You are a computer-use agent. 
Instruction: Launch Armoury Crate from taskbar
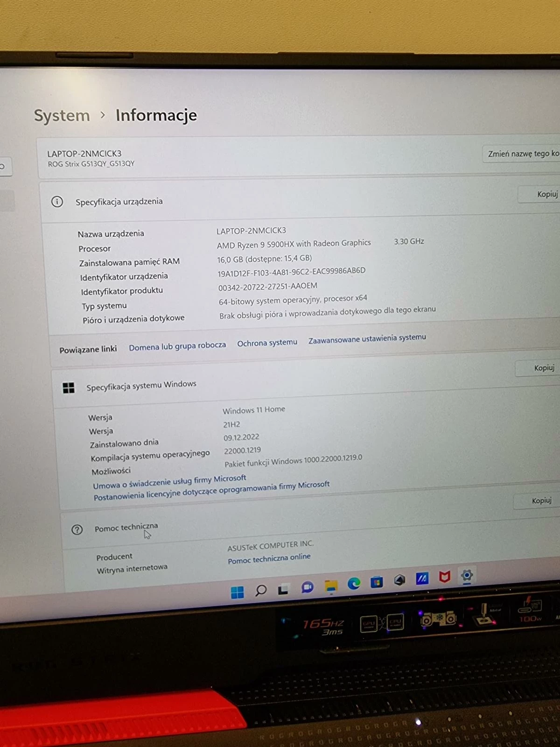click(399, 580)
